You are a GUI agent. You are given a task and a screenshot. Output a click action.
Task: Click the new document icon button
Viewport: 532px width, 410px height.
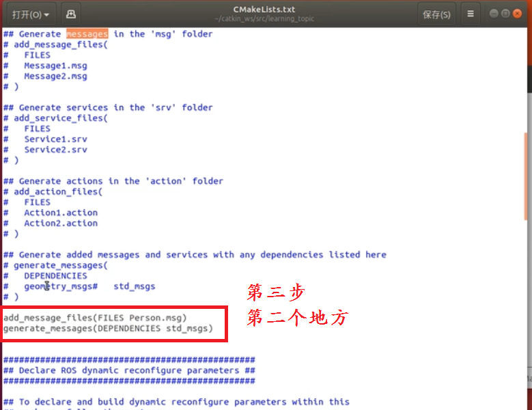click(71, 14)
